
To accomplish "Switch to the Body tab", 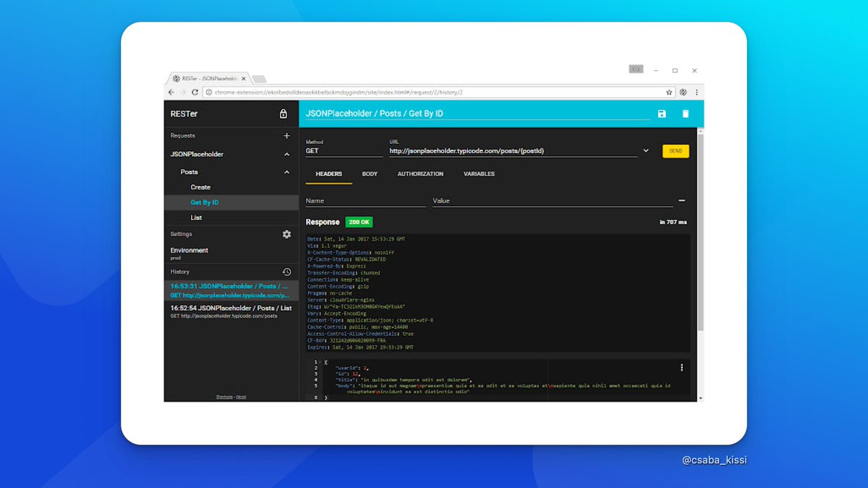I will point(370,174).
